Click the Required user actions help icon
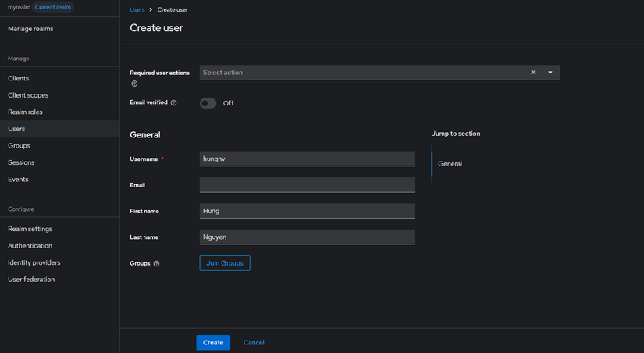This screenshot has height=353, width=644. (134, 84)
